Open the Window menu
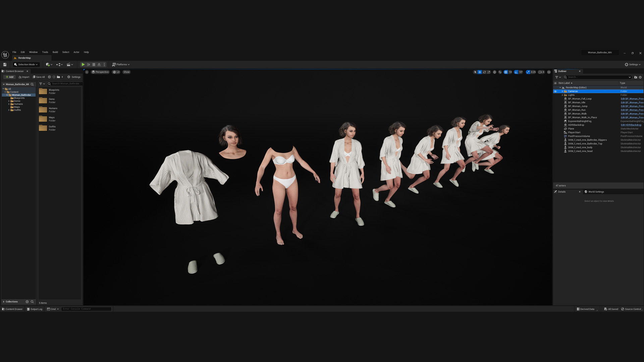 coord(33,52)
